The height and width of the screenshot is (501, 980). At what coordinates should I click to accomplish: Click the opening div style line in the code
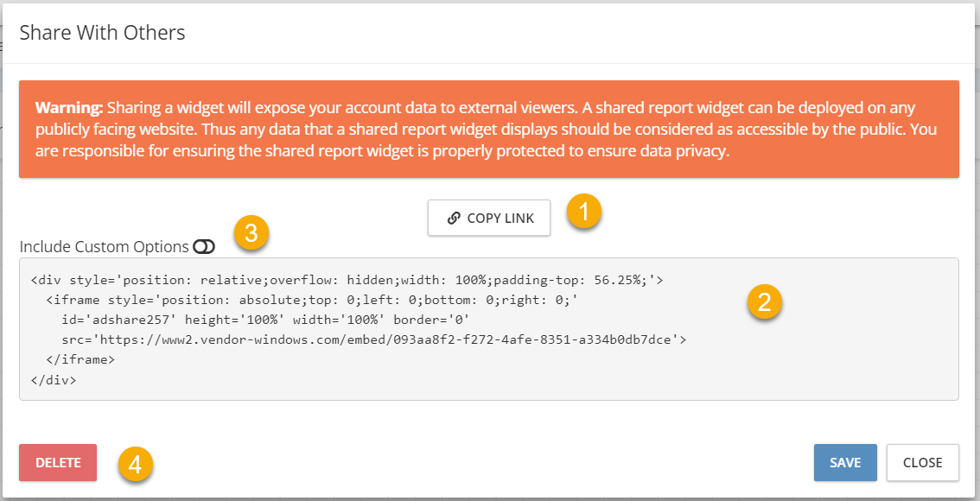(x=347, y=280)
